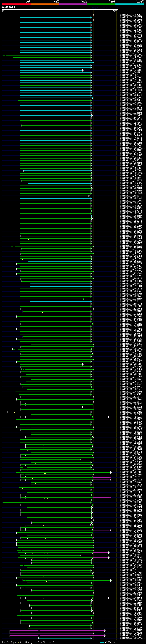Select the UniRef100_A2DA37 label

[131, 628]
